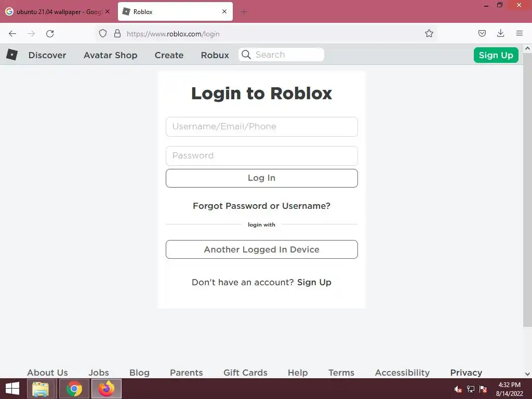
Task: Open the Privacy footer link
Action: click(466, 373)
